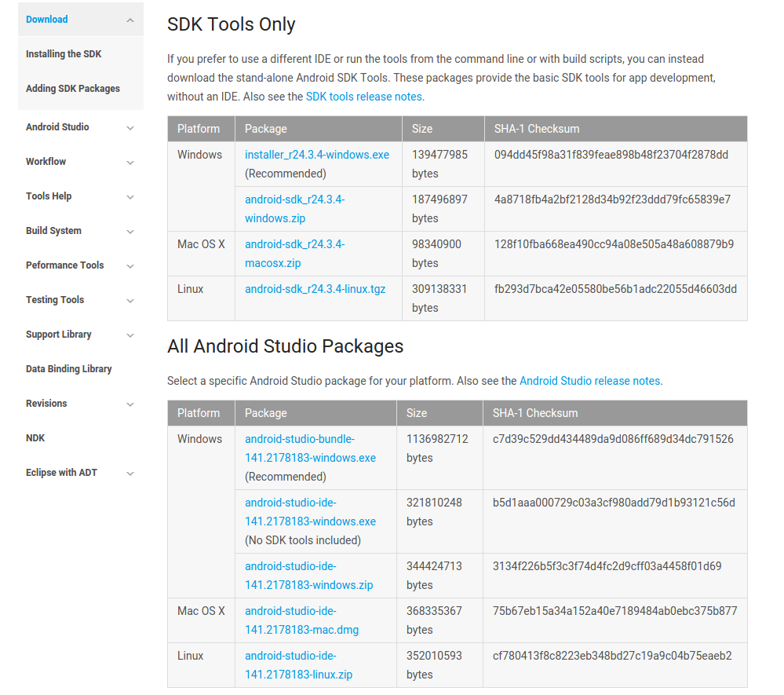The image size is (784, 695).
Task: Collapse the Download section chevron
Action: [x=130, y=20]
